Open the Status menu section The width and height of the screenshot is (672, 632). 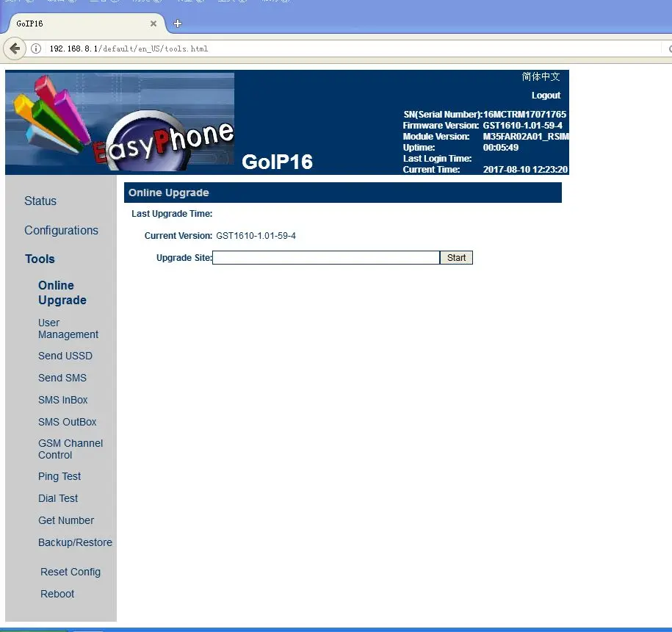tap(40, 201)
